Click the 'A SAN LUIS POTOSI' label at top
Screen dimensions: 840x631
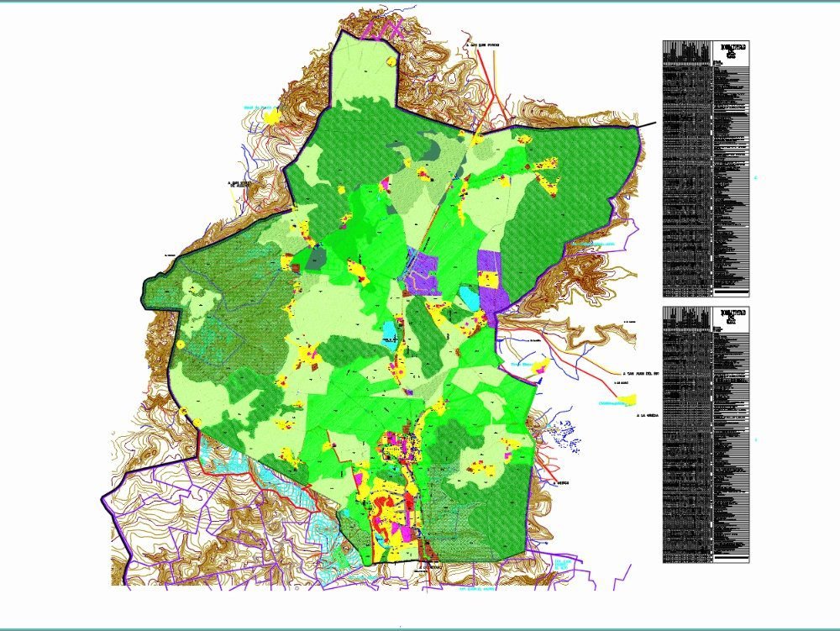point(482,45)
